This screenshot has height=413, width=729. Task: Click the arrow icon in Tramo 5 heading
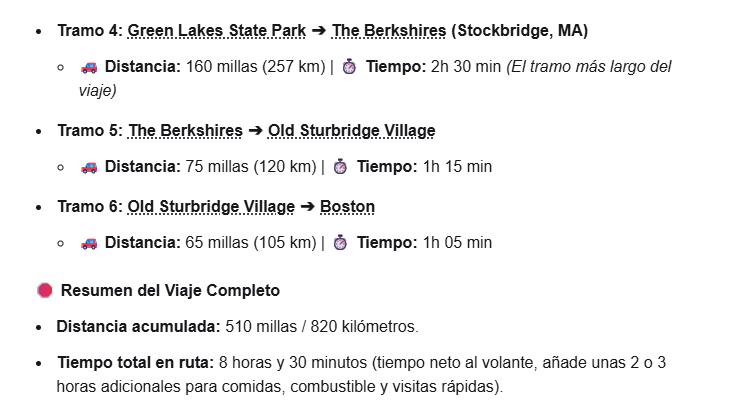[x=255, y=131]
